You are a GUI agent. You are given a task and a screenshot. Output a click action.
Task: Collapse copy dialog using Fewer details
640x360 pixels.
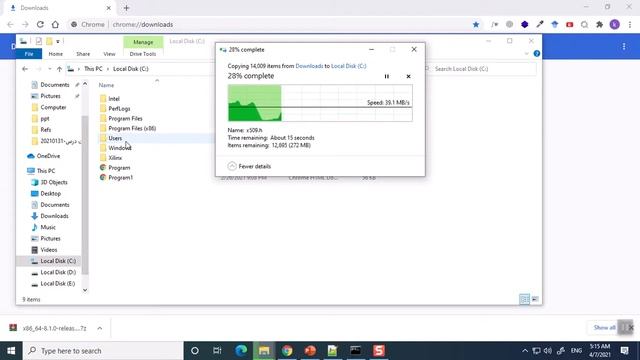point(249,166)
